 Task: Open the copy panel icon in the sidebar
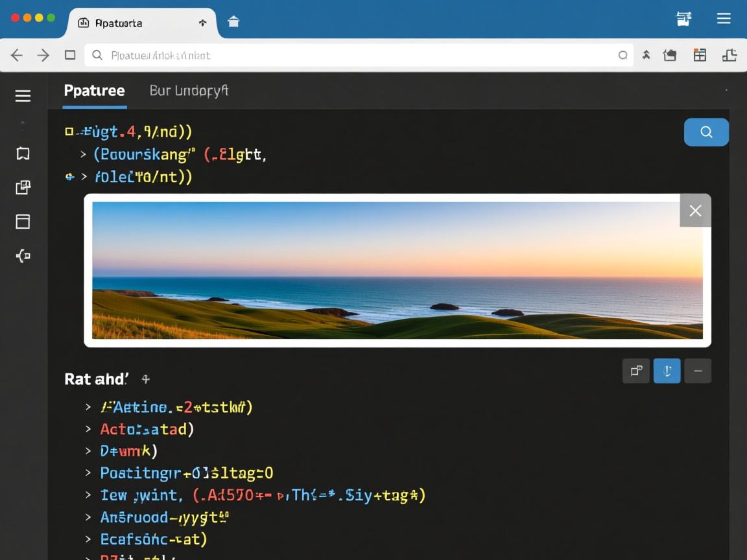[x=23, y=188]
